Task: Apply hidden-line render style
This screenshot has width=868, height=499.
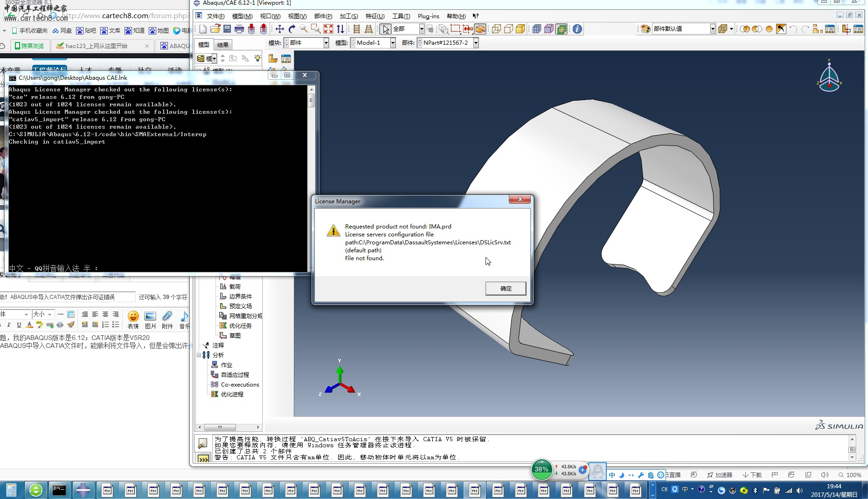Action: tap(508, 29)
